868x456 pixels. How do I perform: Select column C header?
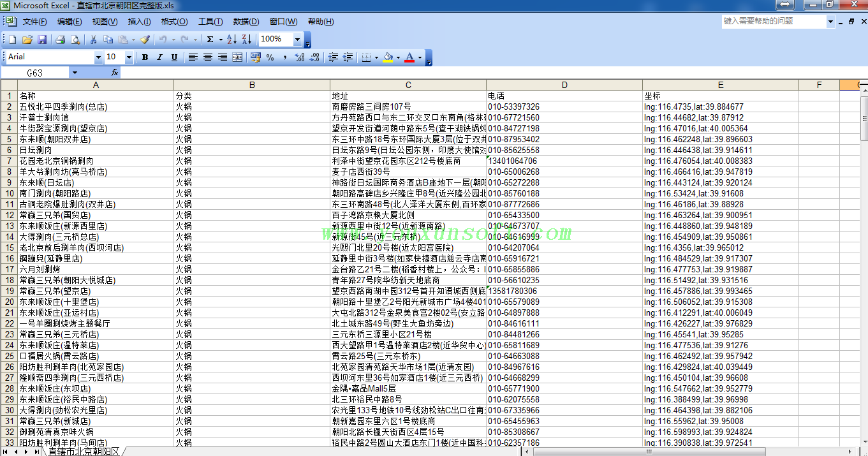click(408, 85)
